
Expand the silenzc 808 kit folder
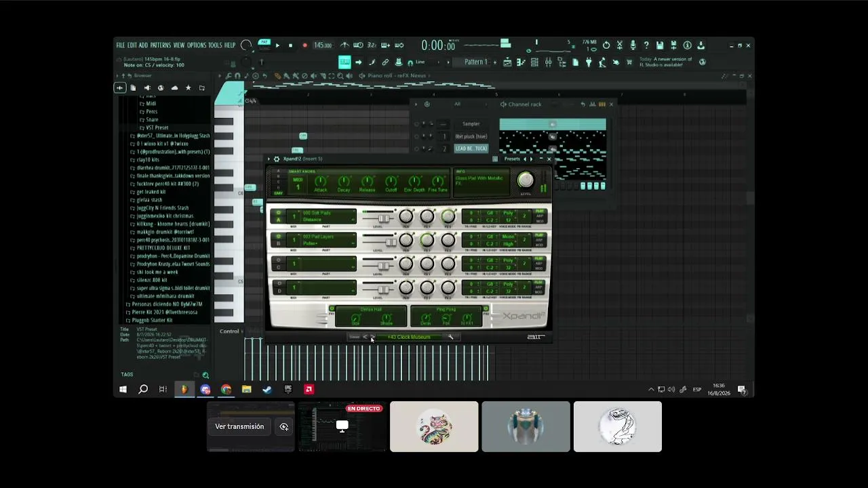[x=152, y=280]
